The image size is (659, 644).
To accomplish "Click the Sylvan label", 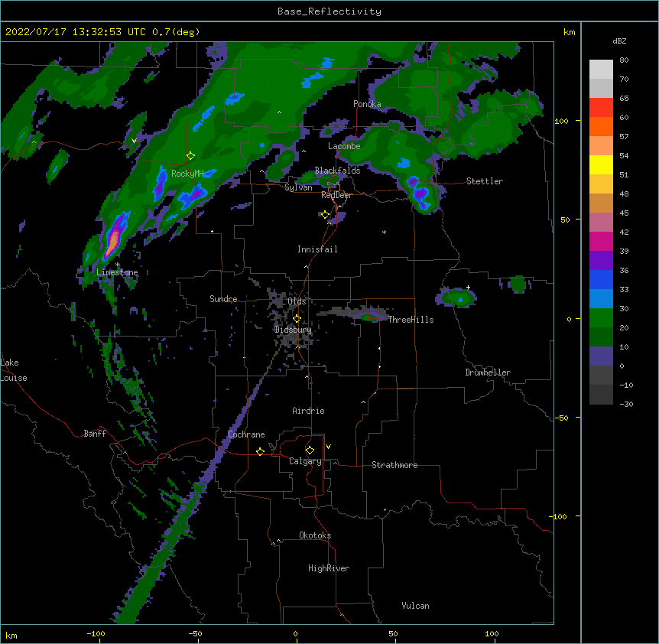I will click(x=298, y=187).
